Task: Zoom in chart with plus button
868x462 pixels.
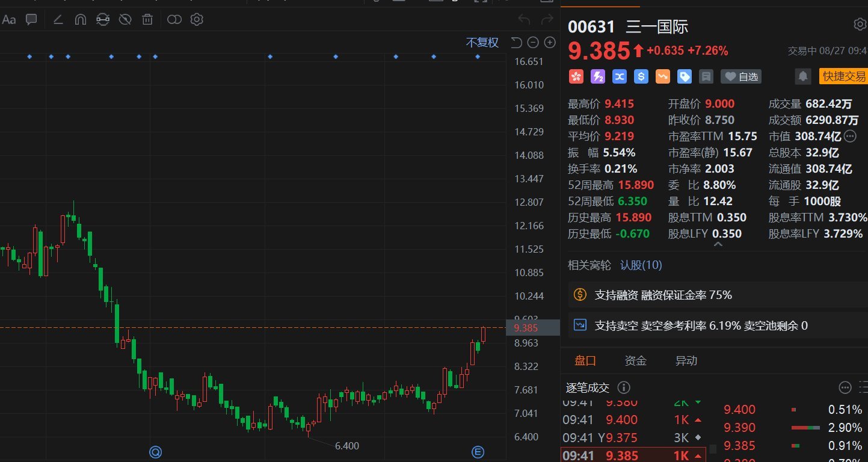Action: click(550, 42)
